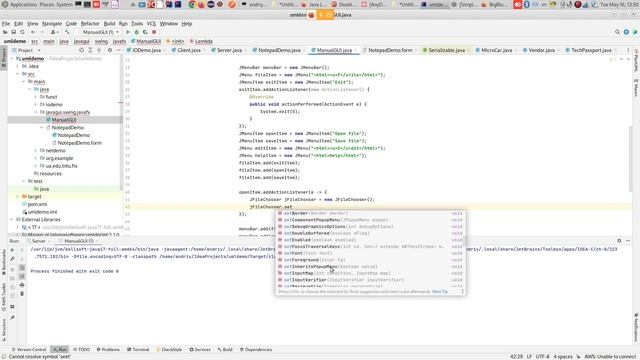640x360 pixels.
Task: Open Run panel settings gear
Action: 619,241
